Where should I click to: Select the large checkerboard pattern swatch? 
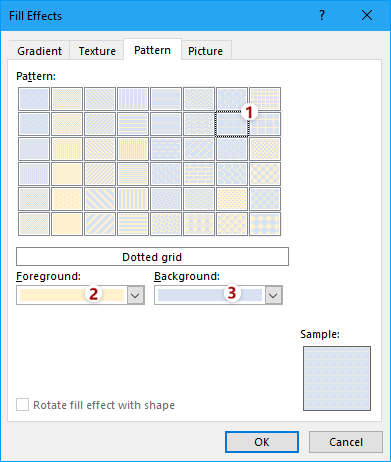[265, 174]
